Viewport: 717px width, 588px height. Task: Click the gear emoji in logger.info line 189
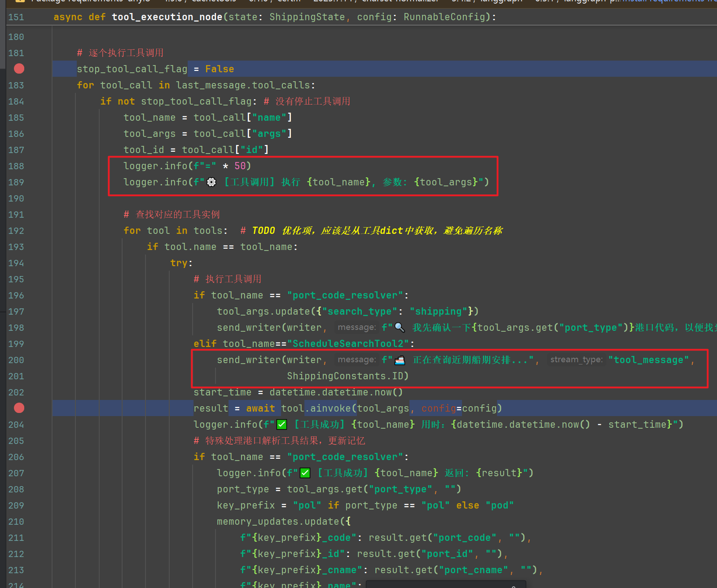211,182
